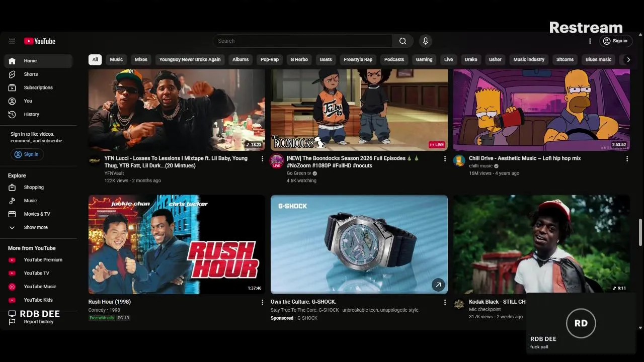Select the Sitcoms filter chip
The width and height of the screenshot is (644, 362).
[x=565, y=59]
